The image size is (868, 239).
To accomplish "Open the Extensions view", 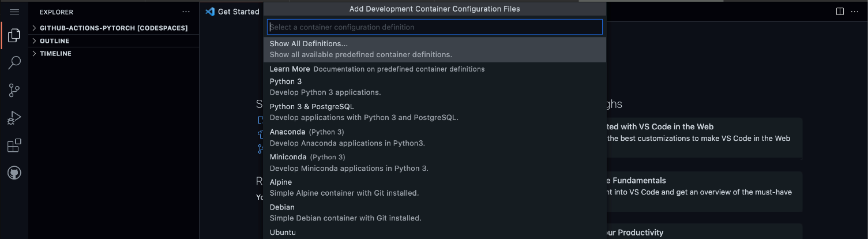I will [x=14, y=145].
